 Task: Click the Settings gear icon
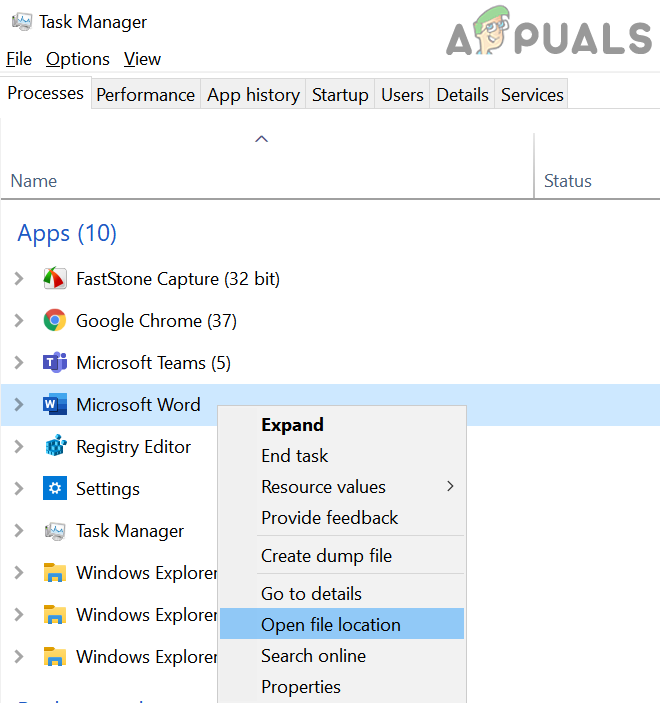point(55,489)
